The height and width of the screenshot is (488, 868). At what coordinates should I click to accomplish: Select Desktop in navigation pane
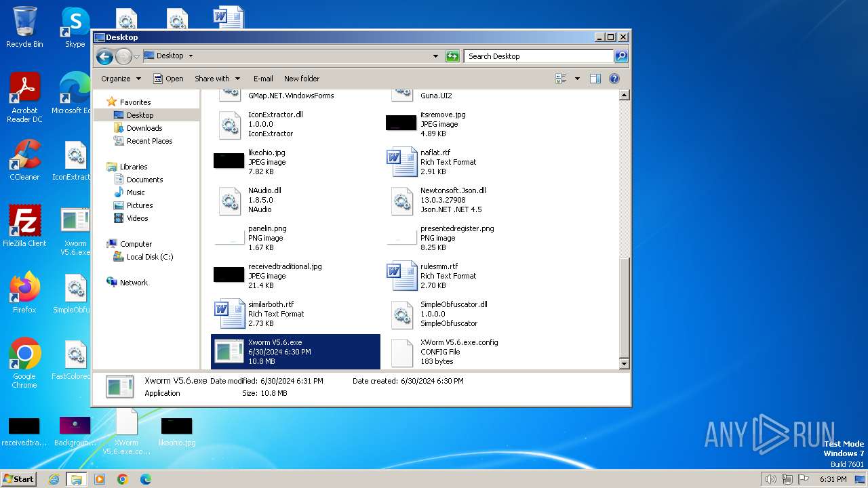(x=140, y=115)
